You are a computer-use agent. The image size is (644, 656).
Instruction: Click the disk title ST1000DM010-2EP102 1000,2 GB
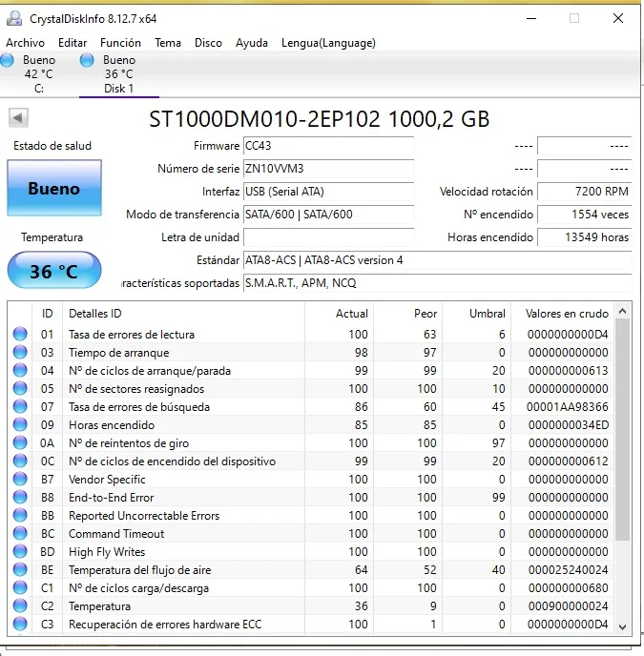[x=319, y=119]
